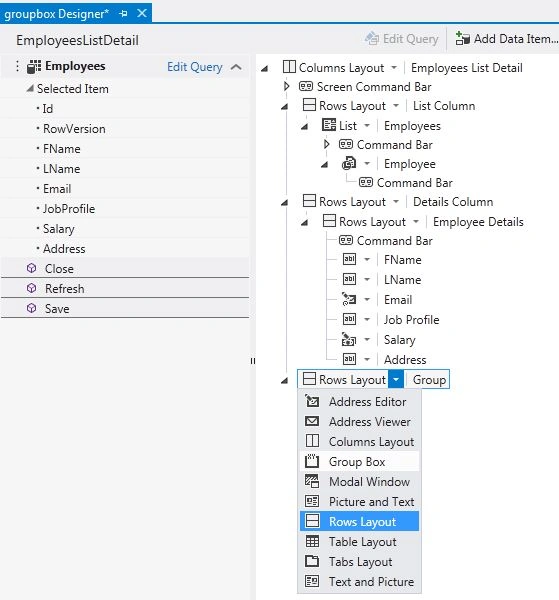Viewport: 559px width, 600px height.
Task: Click the Rows Layout icon for List Column
Action: [309, 105]
